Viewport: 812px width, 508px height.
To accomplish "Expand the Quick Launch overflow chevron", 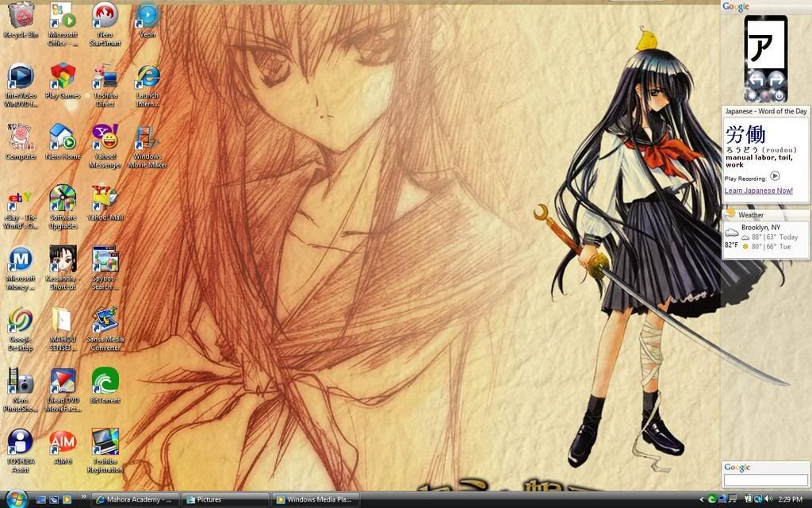I will [82, 498].
